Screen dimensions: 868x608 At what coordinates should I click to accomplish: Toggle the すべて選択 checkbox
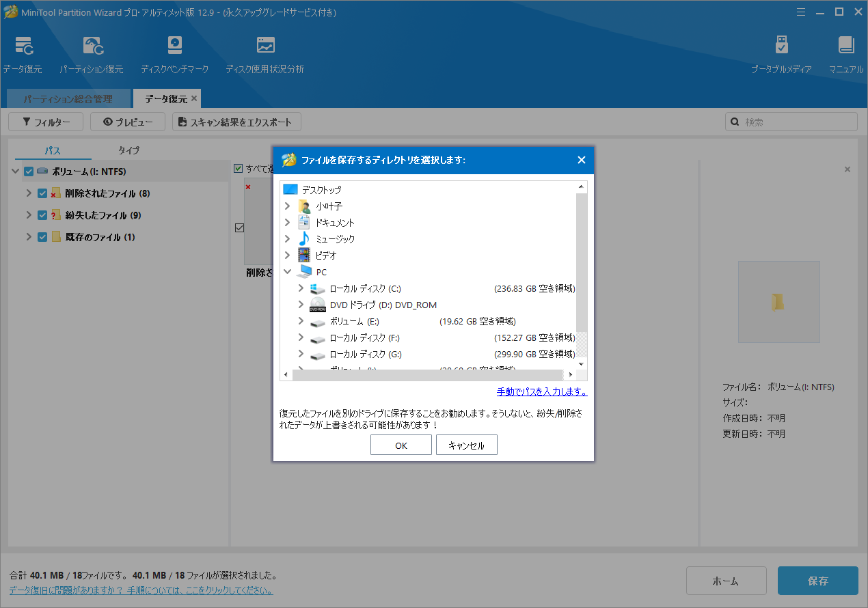[239, 168]
